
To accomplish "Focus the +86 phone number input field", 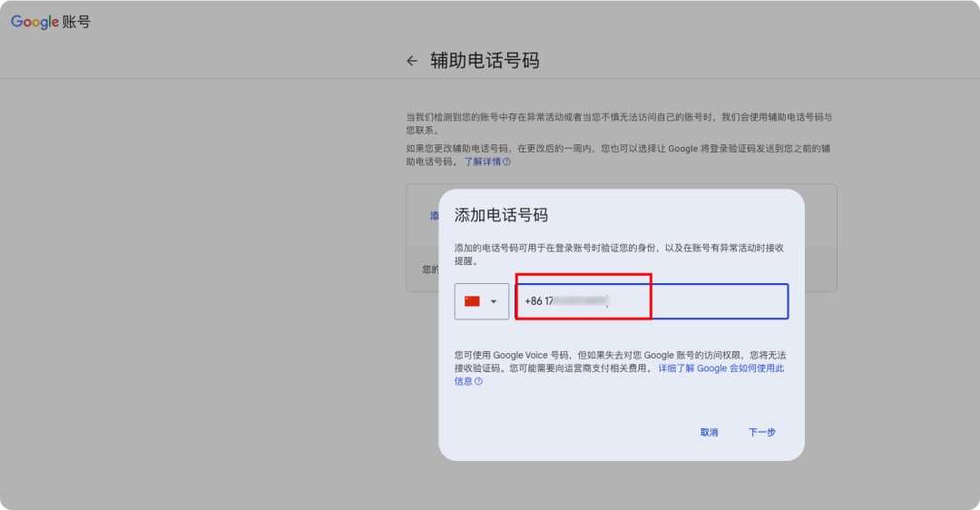I will 652,301.
